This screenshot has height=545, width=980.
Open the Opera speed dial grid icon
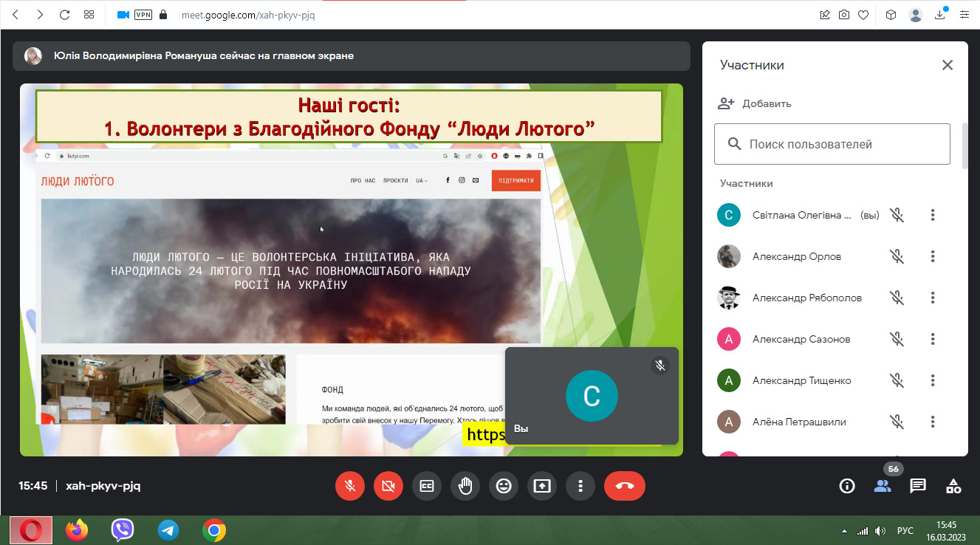89,15
